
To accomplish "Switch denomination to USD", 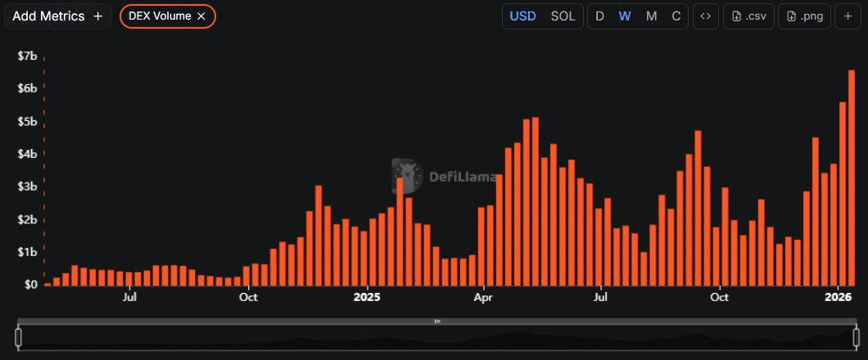I will click(522, 16).
